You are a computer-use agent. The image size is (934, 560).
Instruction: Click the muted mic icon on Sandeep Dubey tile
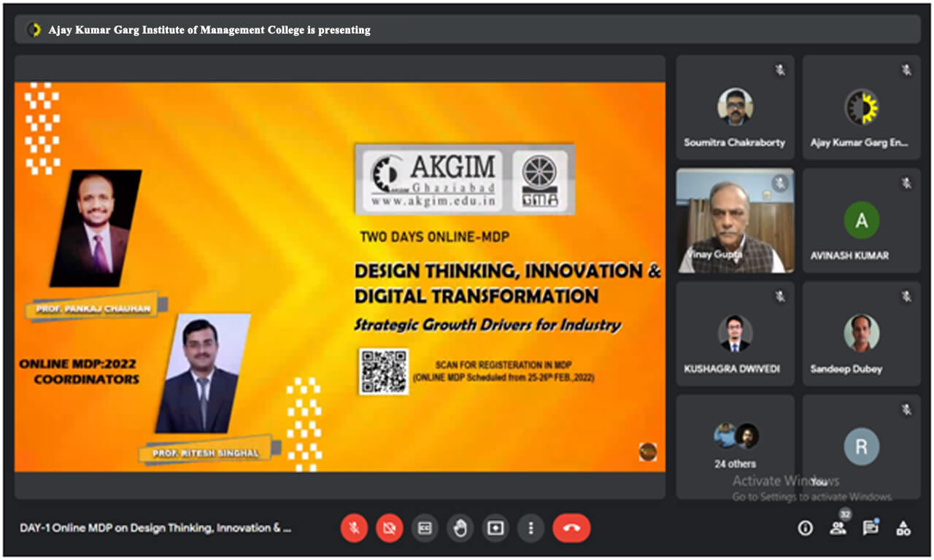coord(906,296)
